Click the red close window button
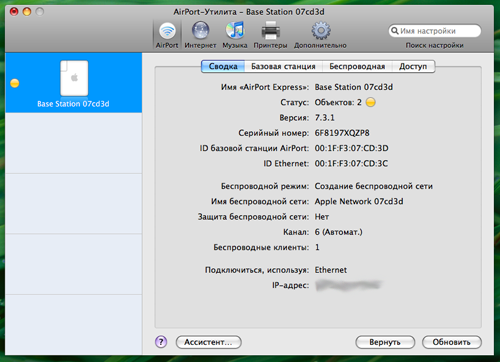The image size is (500, 362). [14, 12]
